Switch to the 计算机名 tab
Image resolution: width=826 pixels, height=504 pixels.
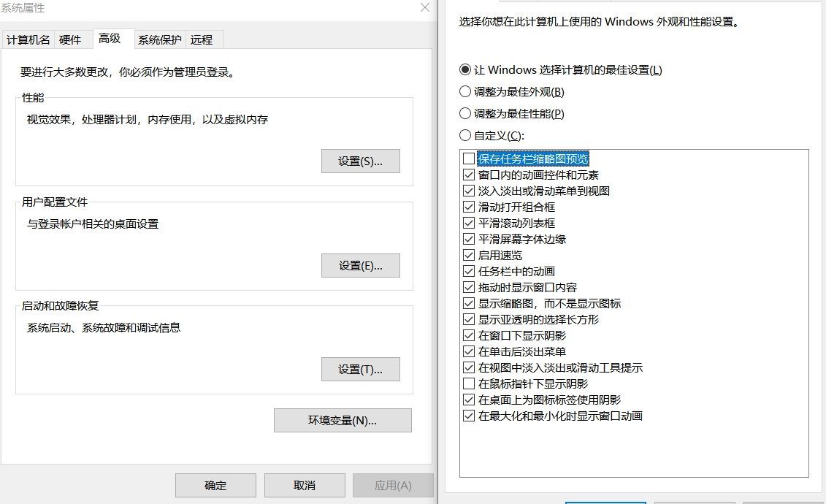tap(28, 39)
